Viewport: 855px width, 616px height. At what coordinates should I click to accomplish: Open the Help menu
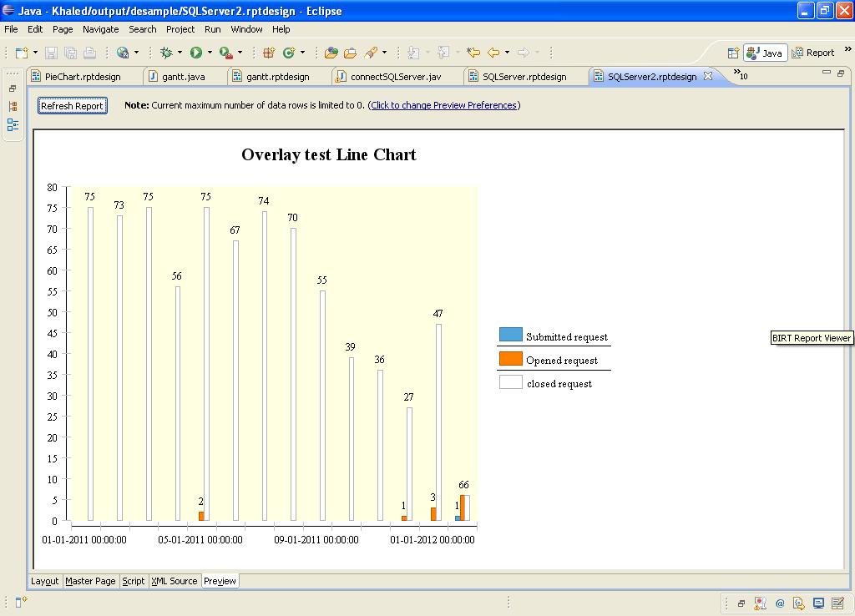pos(281,29)
